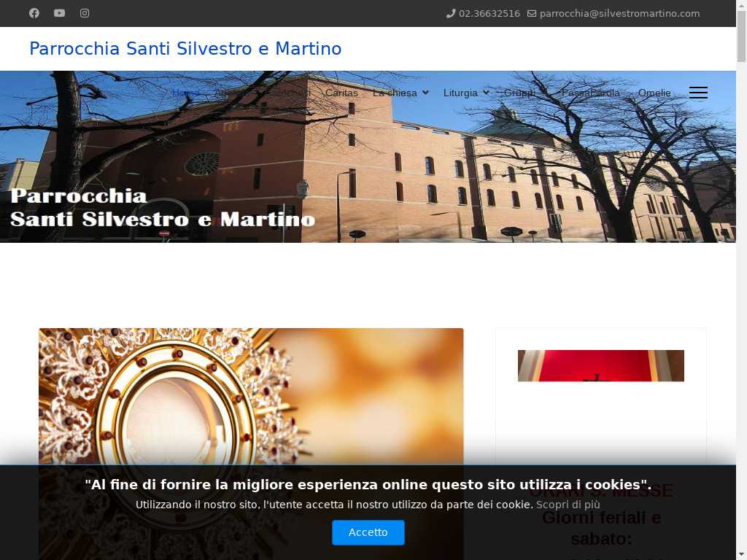Open the YouTube channel icon
The height and width of the screenshot is (560, 747).
click(x=59, y=13)
